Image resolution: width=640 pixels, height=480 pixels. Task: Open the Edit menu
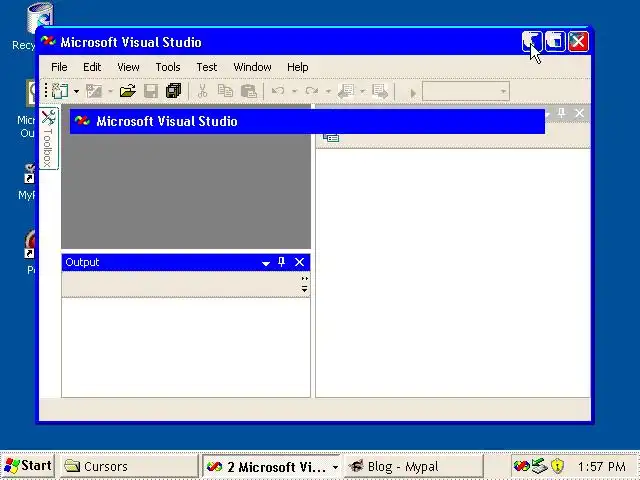click(x=92, y=67)
